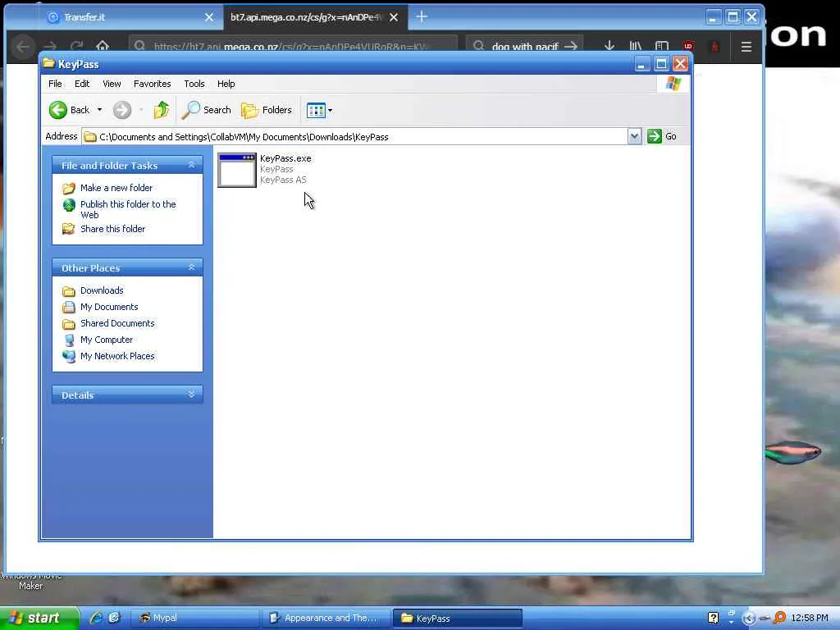Click the KeyPass.exe file name
Image resolution: width=840 pixels, height=630 pixels.
(285, 158)
